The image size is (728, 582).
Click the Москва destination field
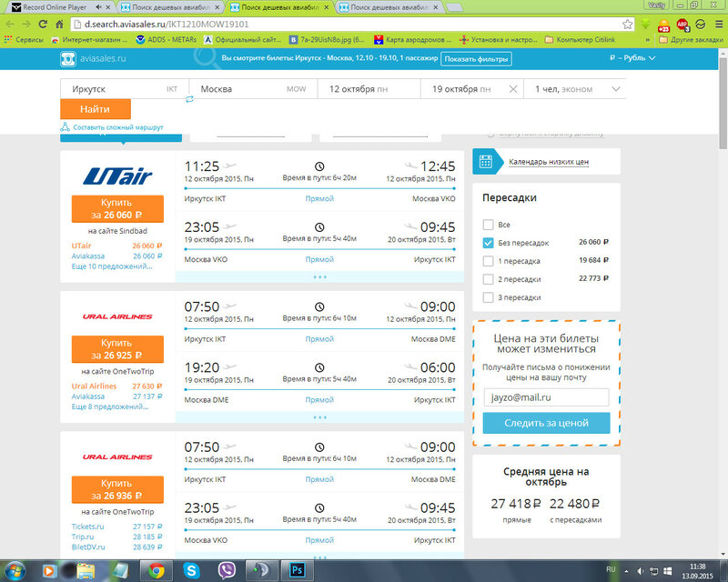[253, 89]
